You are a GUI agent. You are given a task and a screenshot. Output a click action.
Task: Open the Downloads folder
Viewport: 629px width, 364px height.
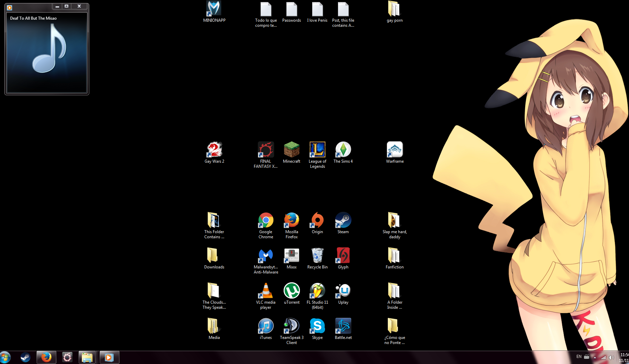[x=214, y=258]
